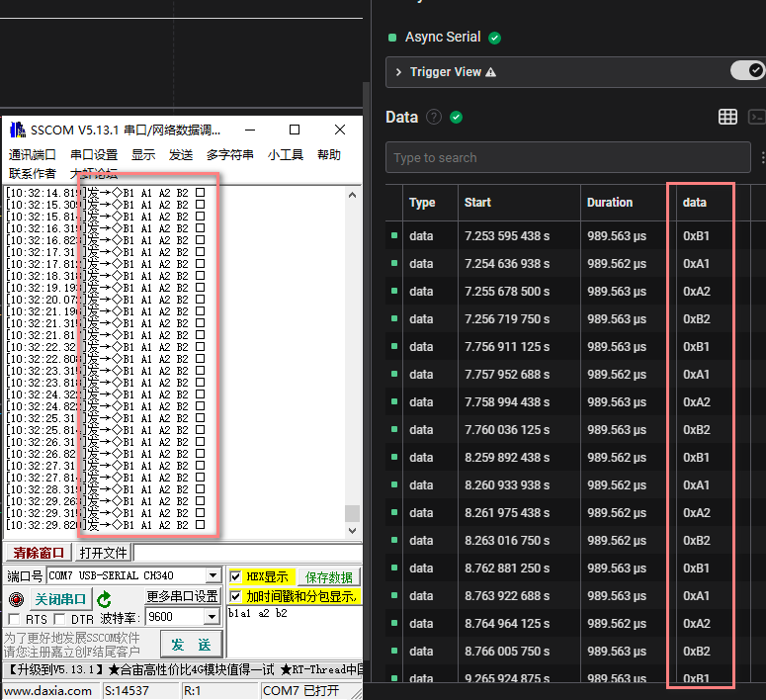Select row starting at 7.256 719 750 s
The image size is (766, 700).
(x=575, y=318)
